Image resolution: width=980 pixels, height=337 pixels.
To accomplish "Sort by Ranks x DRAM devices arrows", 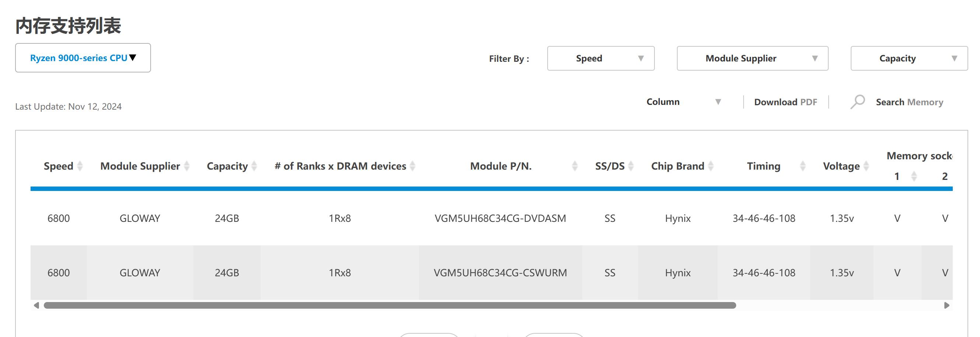I will coord(413,166).
